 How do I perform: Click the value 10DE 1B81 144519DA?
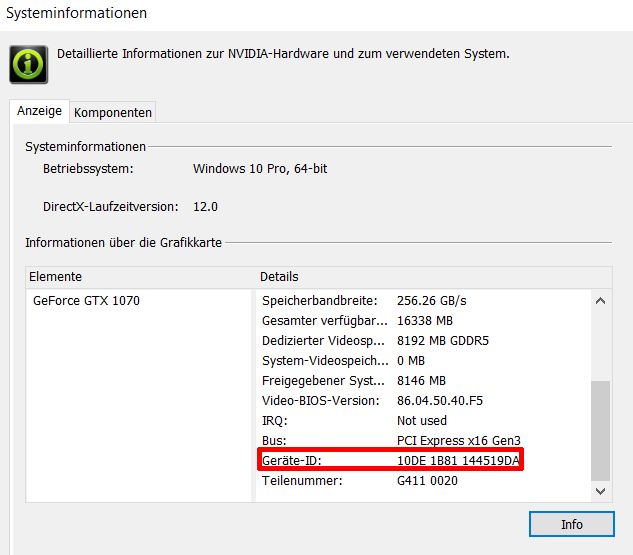coord(458,461)
